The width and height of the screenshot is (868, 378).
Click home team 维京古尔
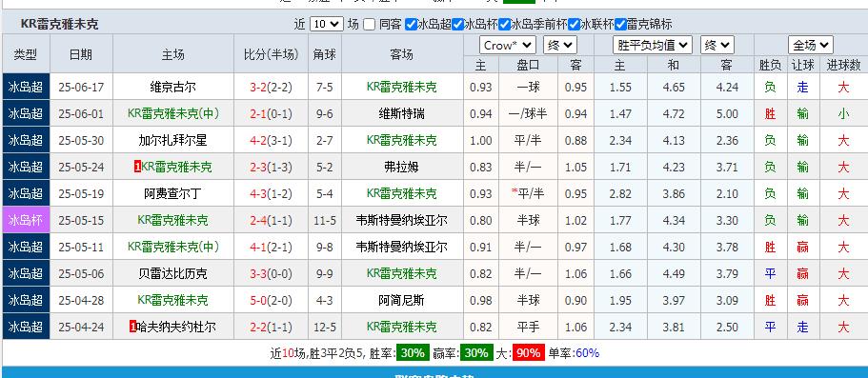point(172,87)
